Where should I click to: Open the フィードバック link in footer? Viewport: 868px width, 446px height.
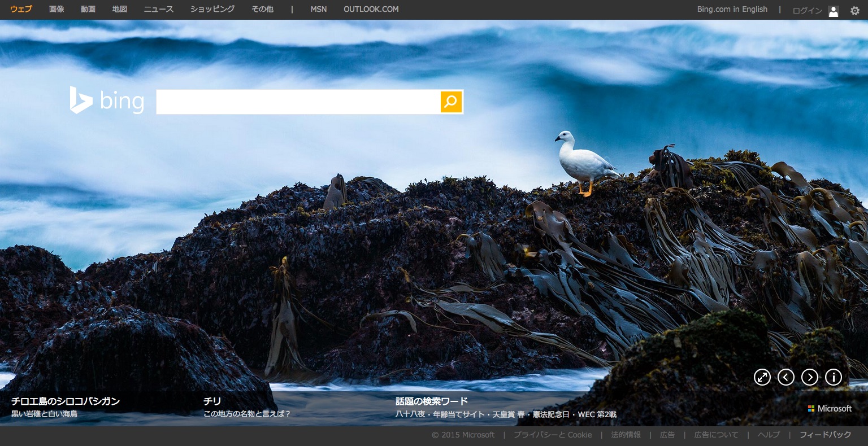click(825, 435)
